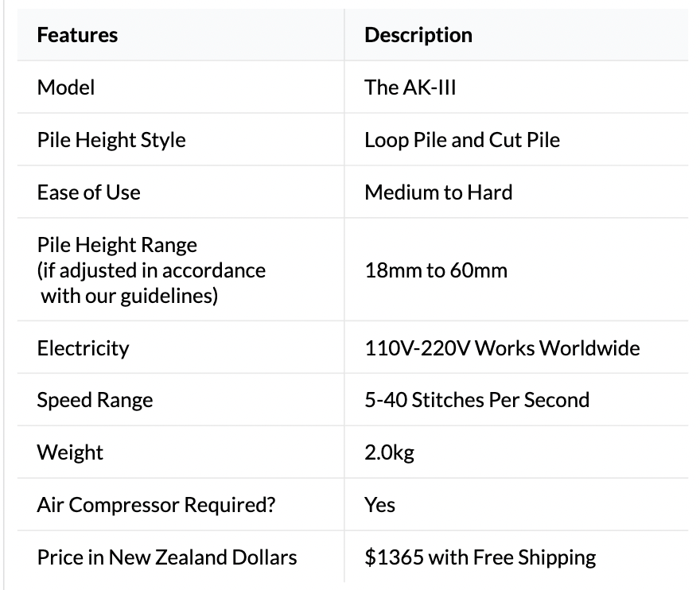
Task: Select the Electricity row label
Action: click(83, 348)
